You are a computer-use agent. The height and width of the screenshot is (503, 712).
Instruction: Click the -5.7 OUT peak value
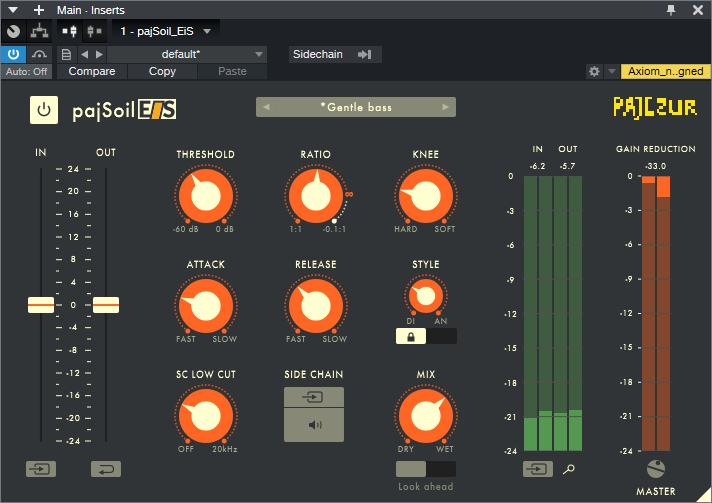(x=567, y=166)
